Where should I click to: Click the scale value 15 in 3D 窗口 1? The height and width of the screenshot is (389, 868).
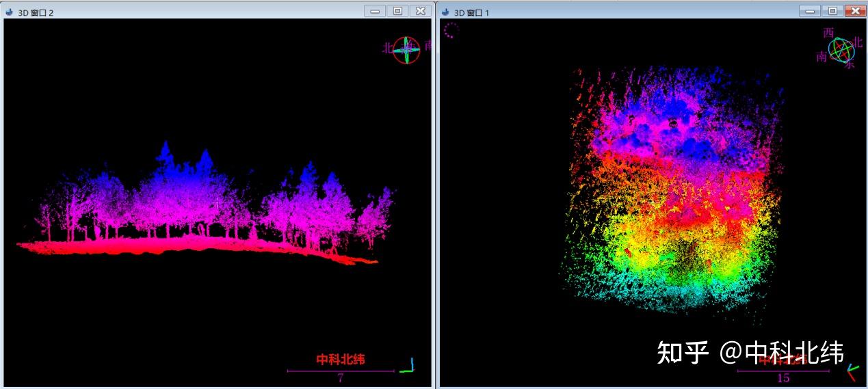(x=784, y=378)
